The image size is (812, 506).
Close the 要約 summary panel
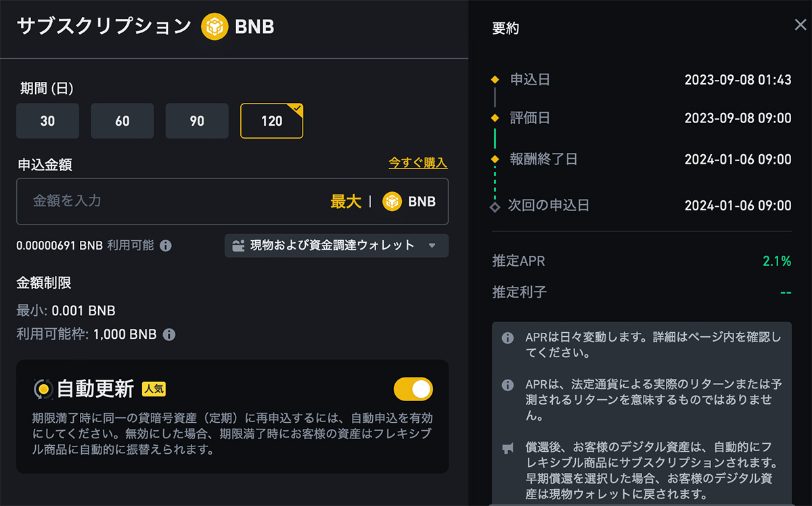pos(800,26)
